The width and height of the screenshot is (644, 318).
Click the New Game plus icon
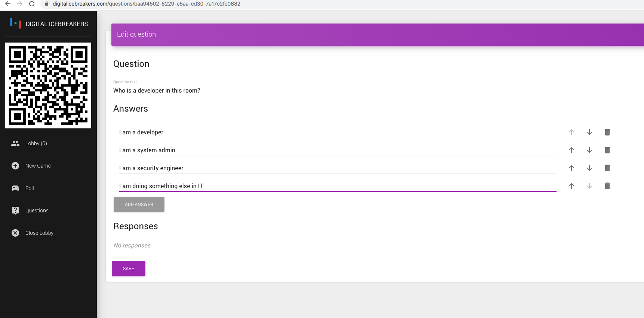click(x=15, y=166)
